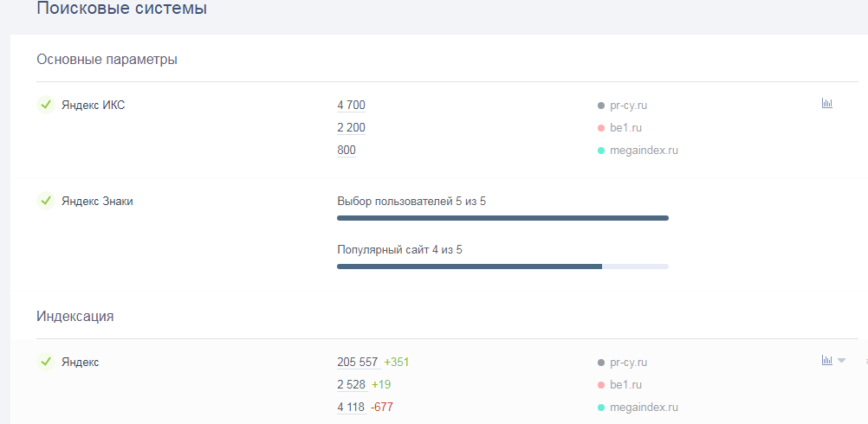868x424 pixels.
Task: Click green checkmark beside Яндекс indexation
Action: tap(46, 362)
